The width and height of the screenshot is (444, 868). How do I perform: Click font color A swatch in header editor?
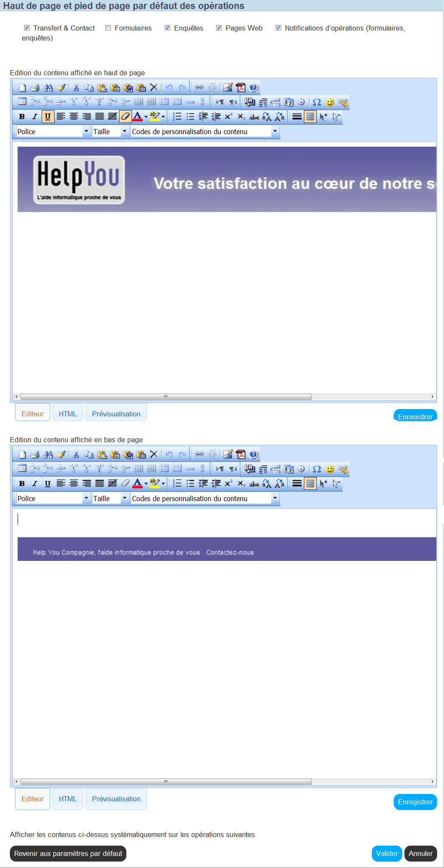point(138,117)
